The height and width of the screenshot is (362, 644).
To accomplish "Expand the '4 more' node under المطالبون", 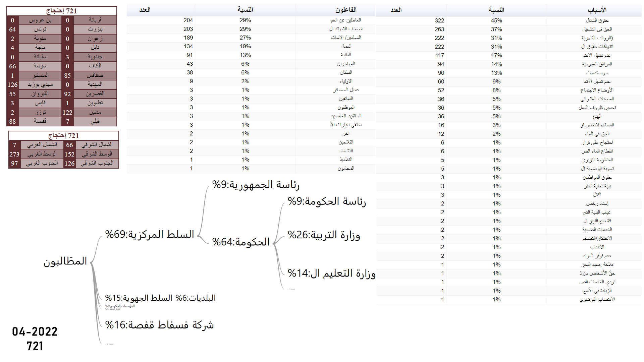I will pyautogui.click(x=110, y=344).
